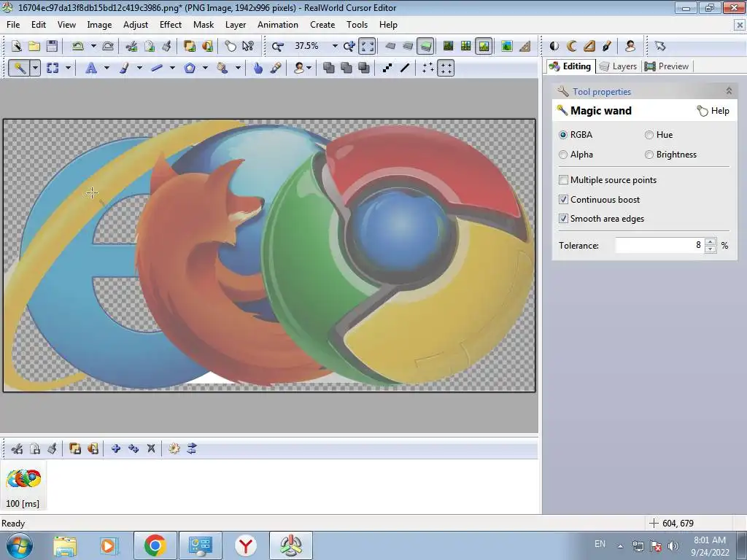Expand the rectangle selection tool dropdown arrow

68,68
